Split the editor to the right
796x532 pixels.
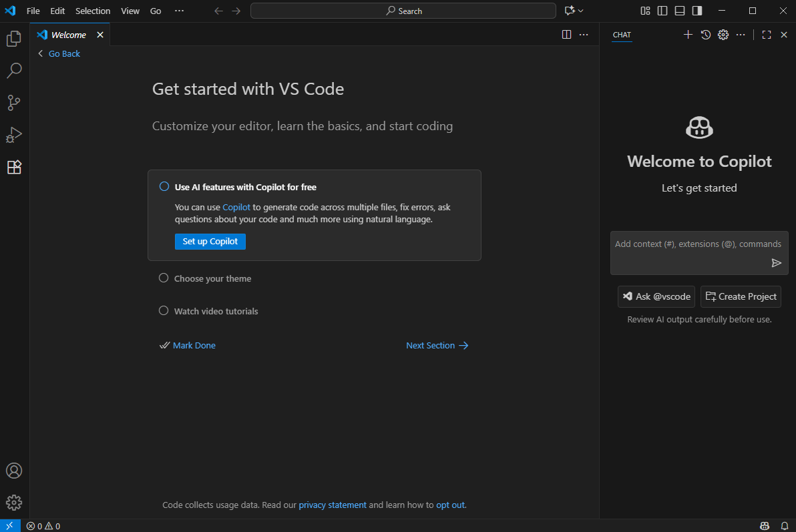click(x=566, y=35)
